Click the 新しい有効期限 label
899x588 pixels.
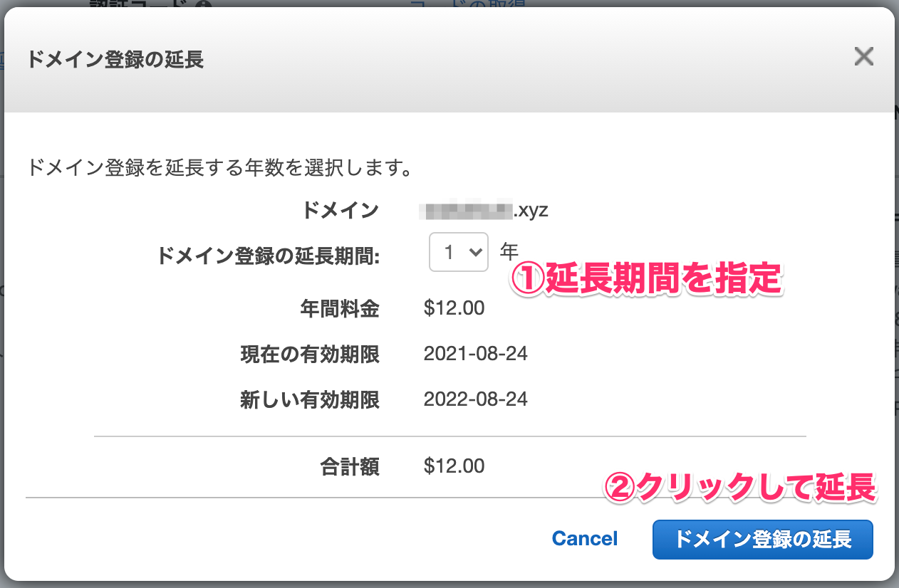(310, 400)
